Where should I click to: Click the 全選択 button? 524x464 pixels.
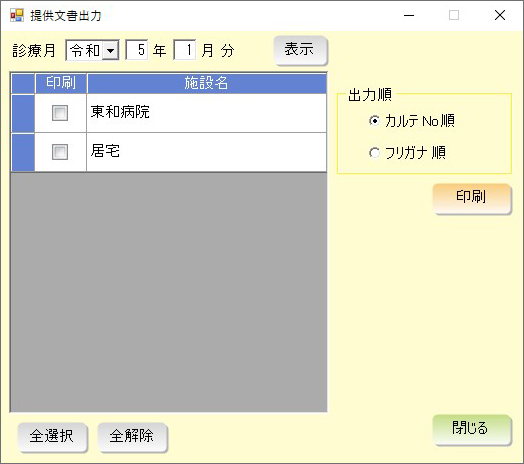52,437
